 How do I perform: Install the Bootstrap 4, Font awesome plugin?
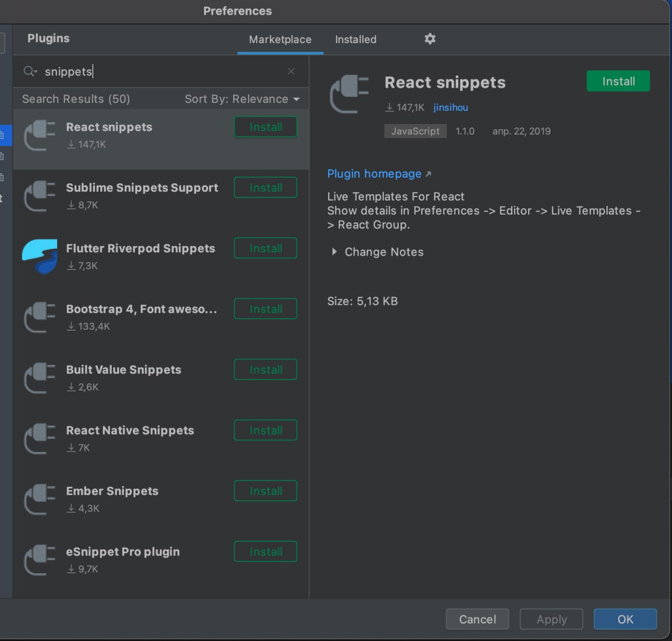[x=265, y=309]
